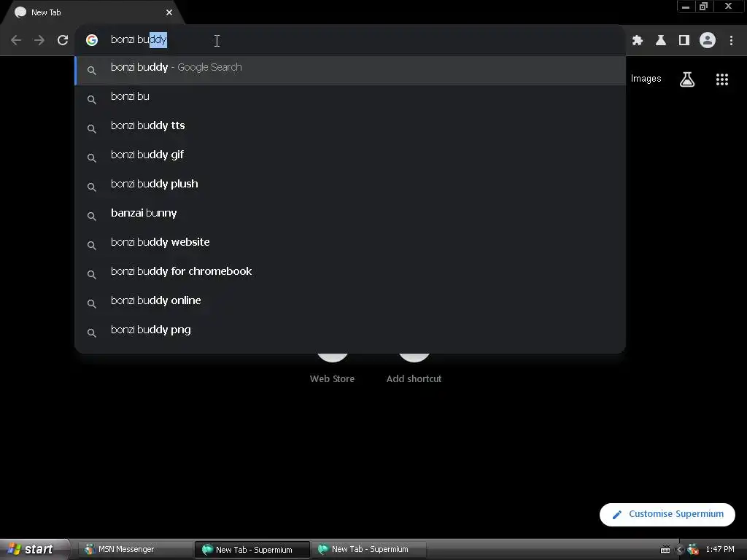Switch to MSN Messenger in the taskbar
This screenshot has width=747, height=560.
pos(135,550)
